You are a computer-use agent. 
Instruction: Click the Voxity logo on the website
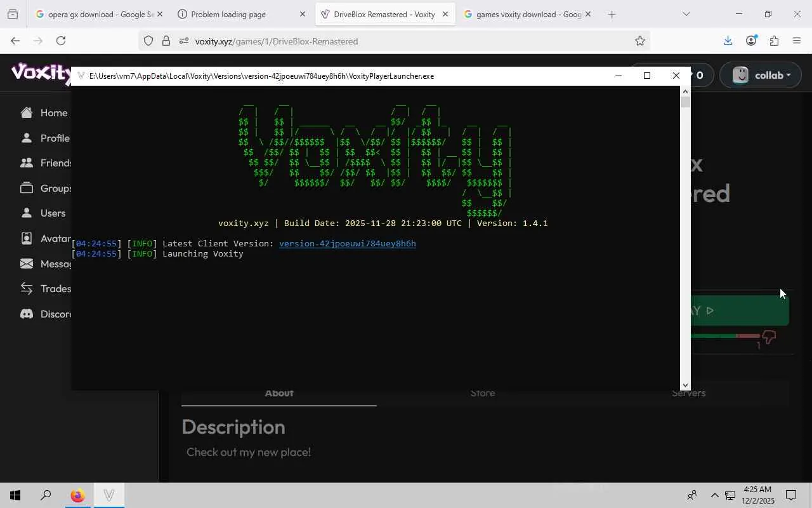point(41,73)
